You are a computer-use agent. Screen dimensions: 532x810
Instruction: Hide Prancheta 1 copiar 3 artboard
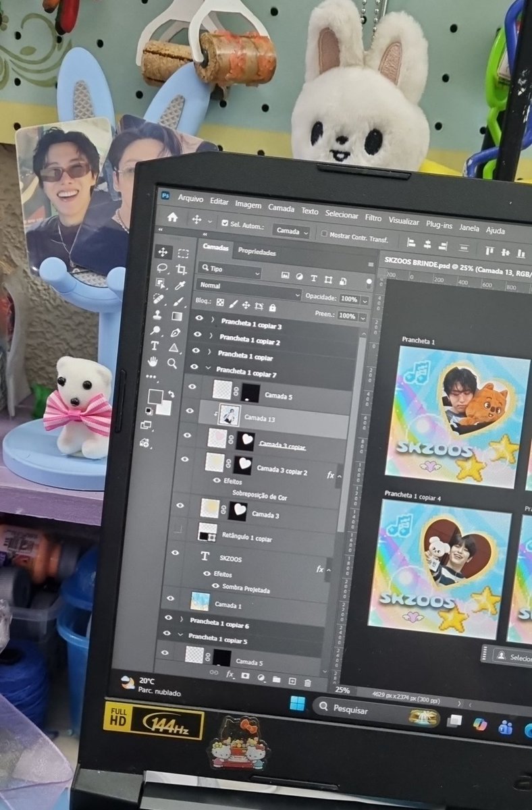tap(198, 318)
